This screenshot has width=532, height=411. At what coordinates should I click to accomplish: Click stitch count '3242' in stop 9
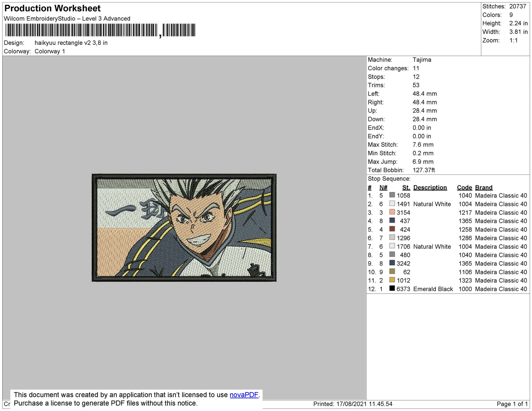coord(403,263)
